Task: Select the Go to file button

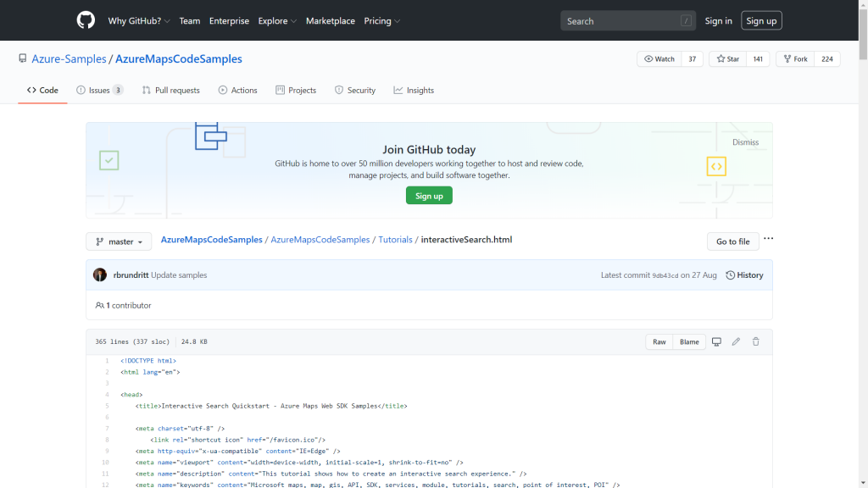Action: pos(733,241)
